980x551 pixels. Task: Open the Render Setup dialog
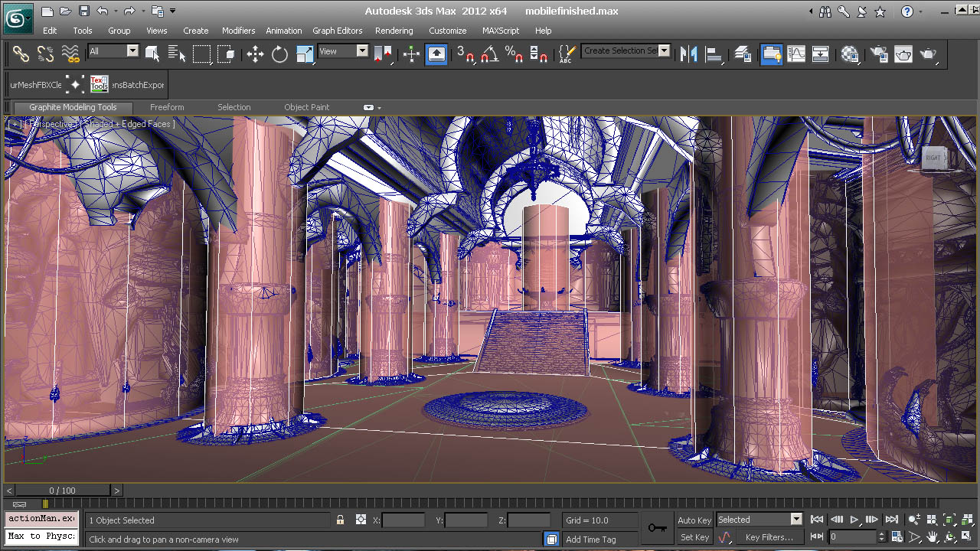click(x=879, y=54)
